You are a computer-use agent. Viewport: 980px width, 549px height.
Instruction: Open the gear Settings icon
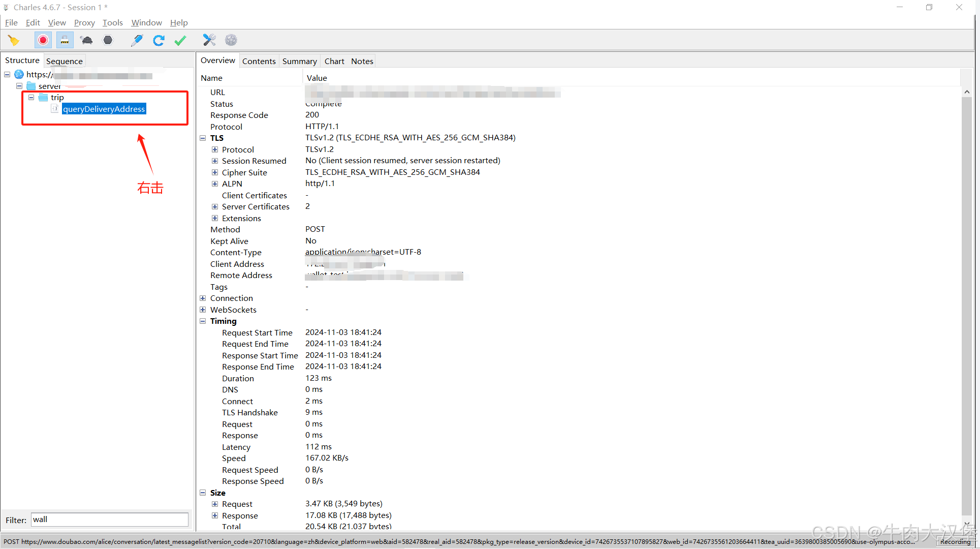231,40
